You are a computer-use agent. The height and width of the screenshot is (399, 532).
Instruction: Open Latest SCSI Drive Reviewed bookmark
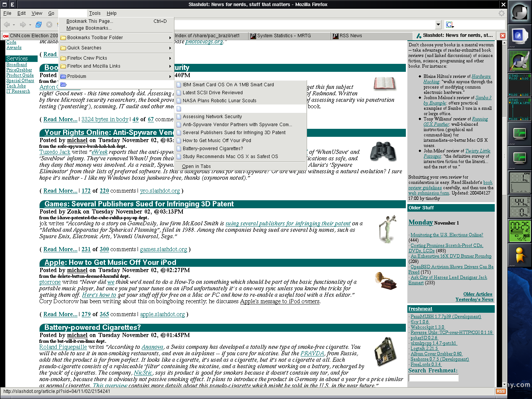(241, 93)
